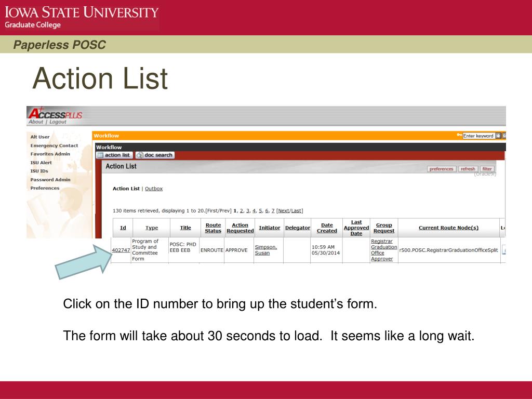The height and width of the screenshot is (399, 532).
Task: Sort by the Type column header
Action: [x=152, y=228]
